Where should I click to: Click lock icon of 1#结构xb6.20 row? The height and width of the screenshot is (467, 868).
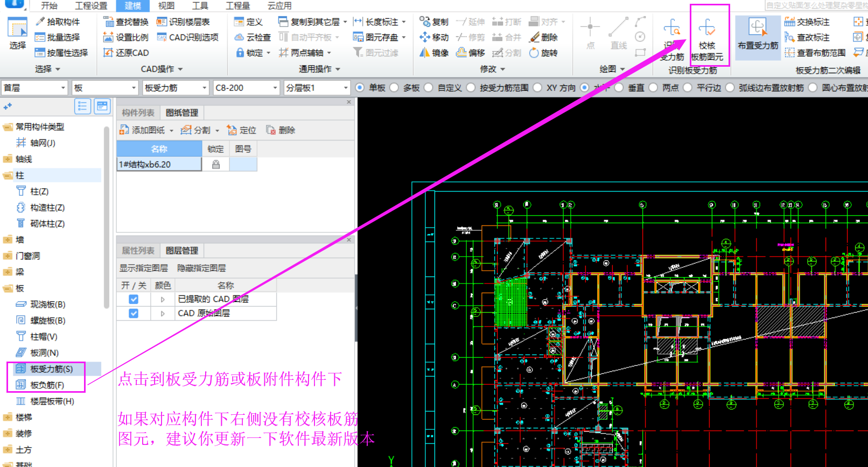point(216,165)
